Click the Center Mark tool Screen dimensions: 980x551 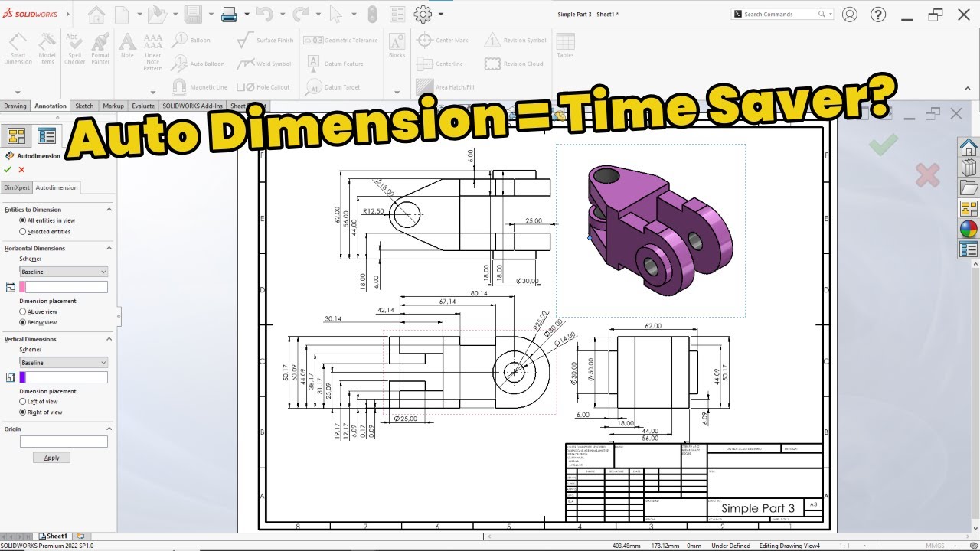click(443, 41)
